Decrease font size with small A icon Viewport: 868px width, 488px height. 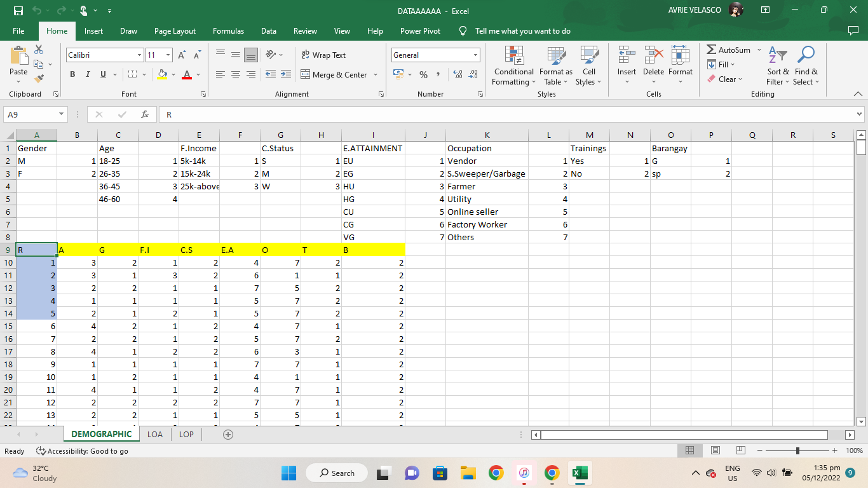tap(197, 55)
